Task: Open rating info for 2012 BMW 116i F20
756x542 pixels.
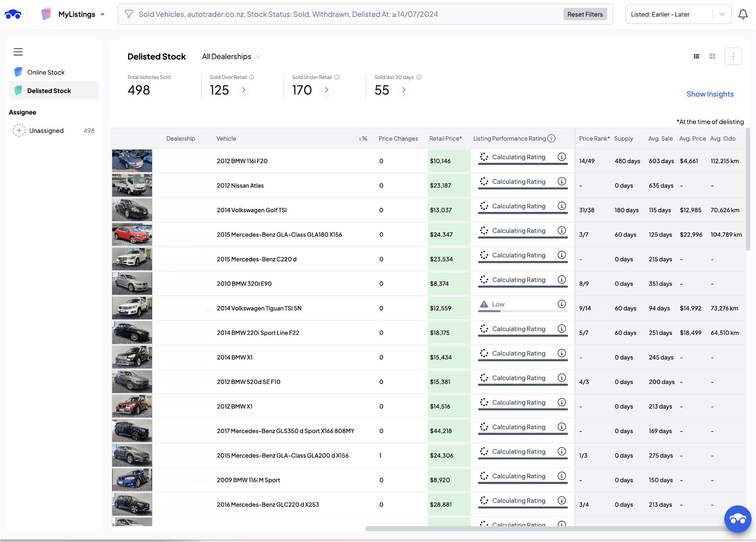Action: point(562,157)
